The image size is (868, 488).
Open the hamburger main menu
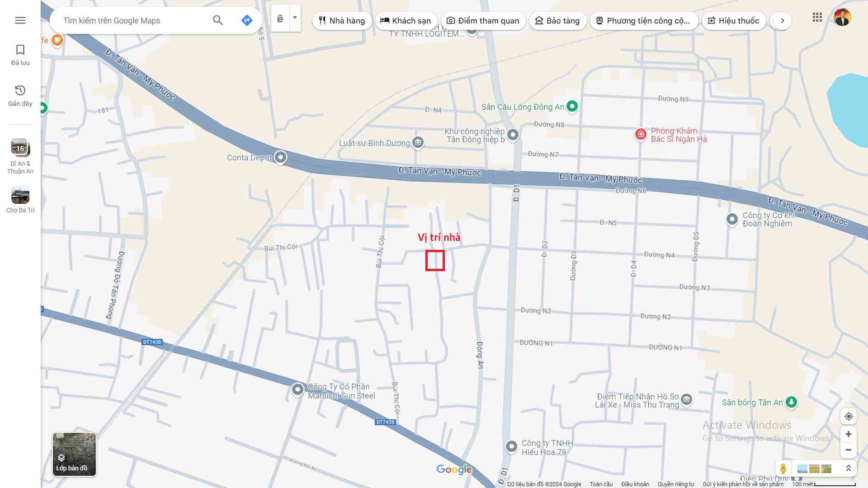20,20
